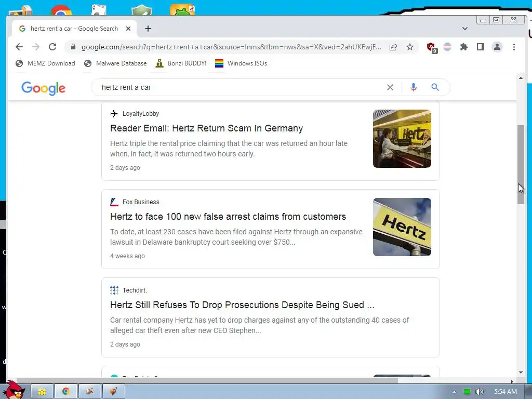This screenshot has width=532, height=399.
Task: Click the LoyaltyLobby source name
Action: click(141, 114)
